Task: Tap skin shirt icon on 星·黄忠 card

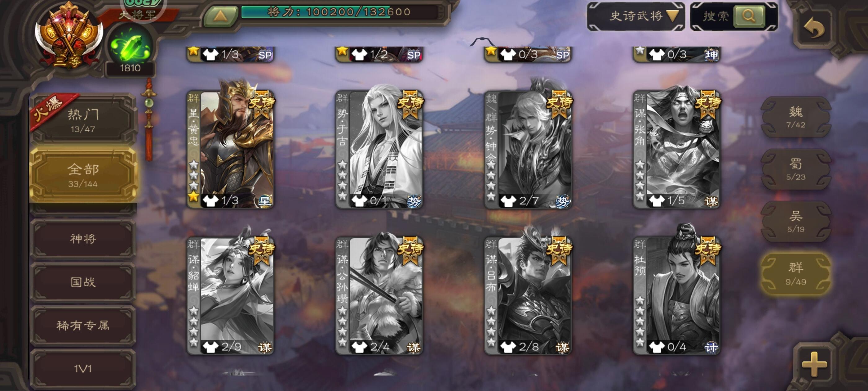Action: (x=210, y=200)
